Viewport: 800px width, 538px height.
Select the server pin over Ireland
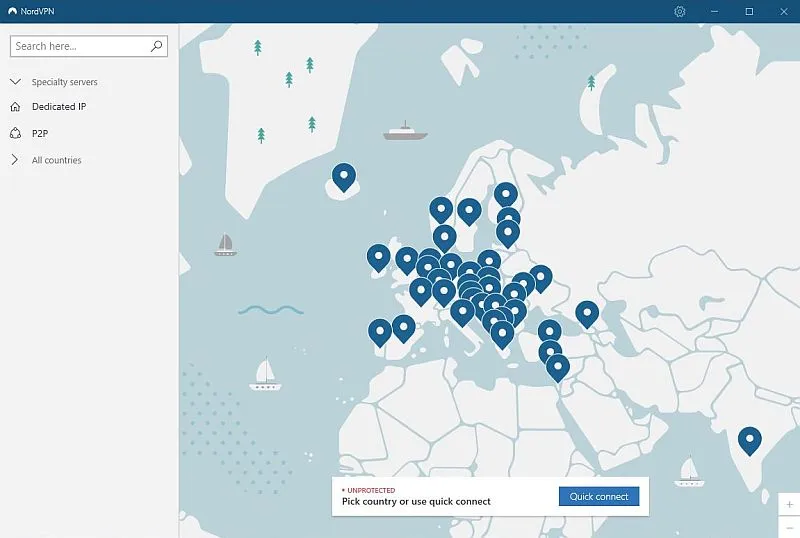point(379,258)
